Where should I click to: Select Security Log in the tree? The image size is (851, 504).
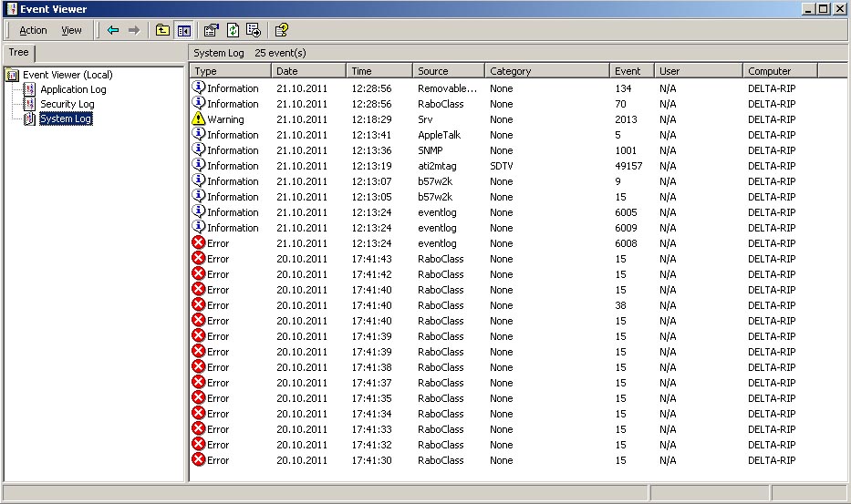[x=67, y=104]
